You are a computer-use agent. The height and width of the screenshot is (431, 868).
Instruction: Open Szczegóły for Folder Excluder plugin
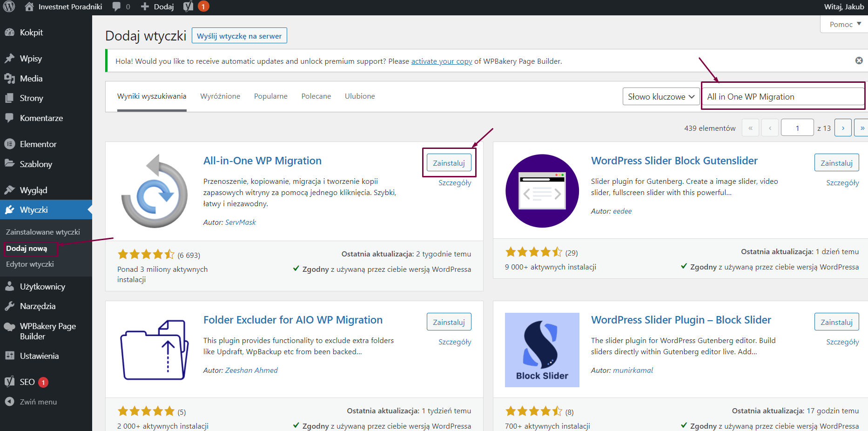click(x=454, y=342)
